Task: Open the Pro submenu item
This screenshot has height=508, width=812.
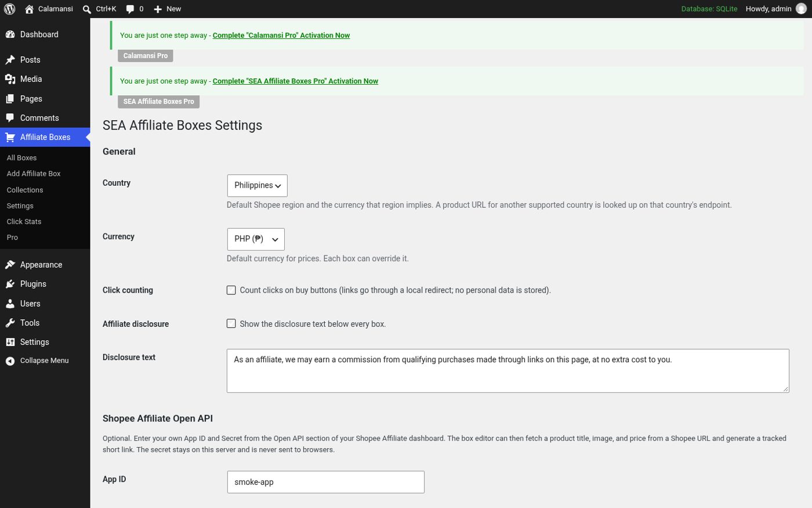Action: click(x=12, y=237)
